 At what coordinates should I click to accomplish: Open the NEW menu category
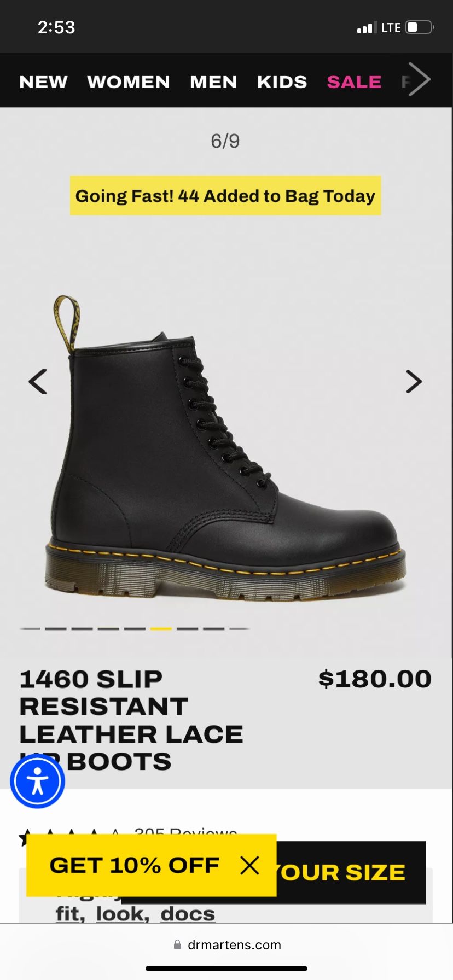(43, 82)
